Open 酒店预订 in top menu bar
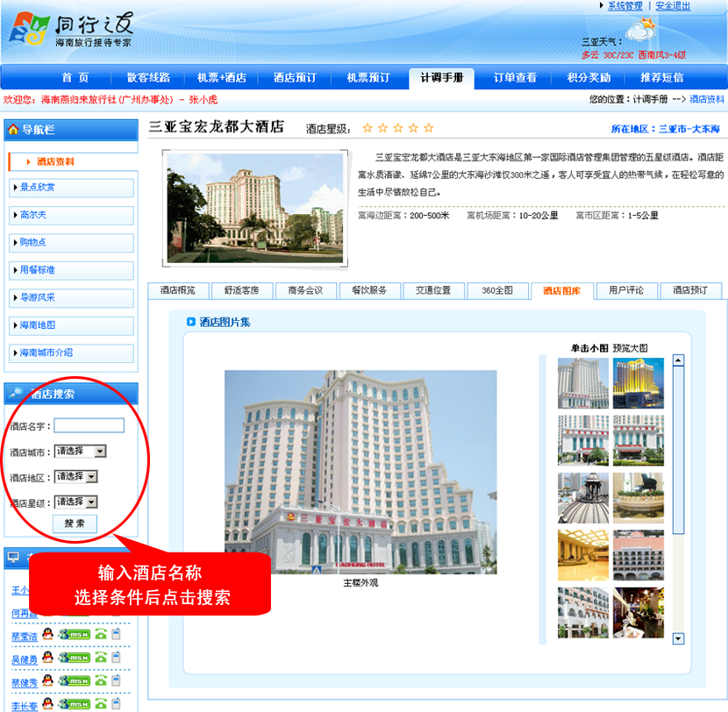Screen dimensions: 728x712 pos(295,77)
